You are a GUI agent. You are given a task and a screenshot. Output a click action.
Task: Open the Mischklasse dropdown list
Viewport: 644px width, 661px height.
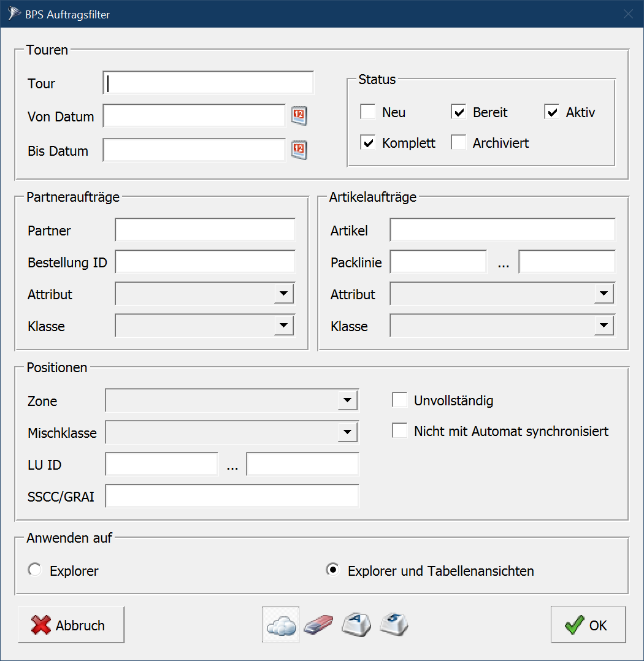pos(347,432)
